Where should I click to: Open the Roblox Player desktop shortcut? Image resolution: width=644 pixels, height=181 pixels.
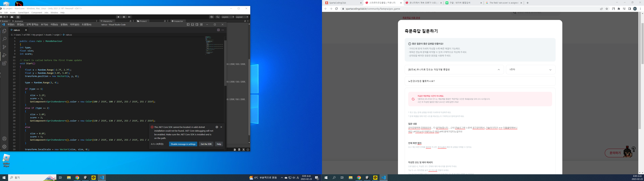point(6,160)
